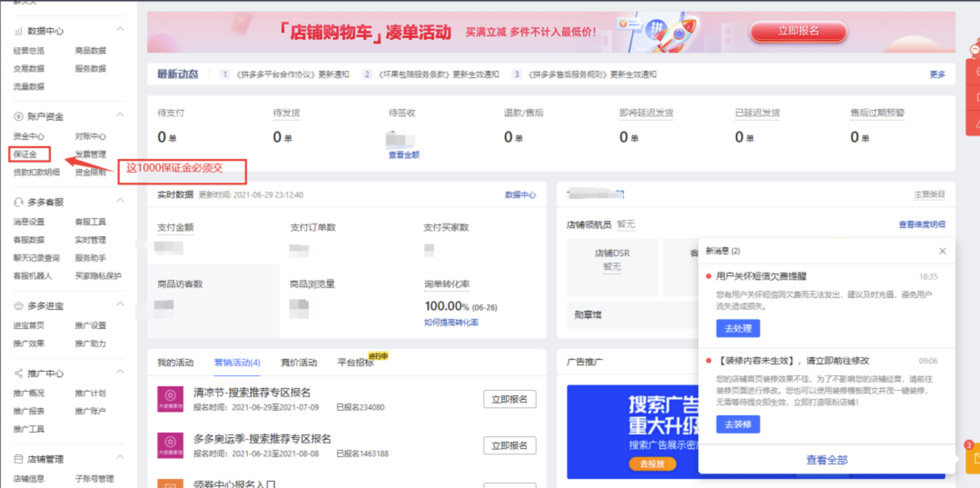Click 查看维度明细 link
Screen dimensions: 980x488
pyautogui.click(x=922, y=224)
